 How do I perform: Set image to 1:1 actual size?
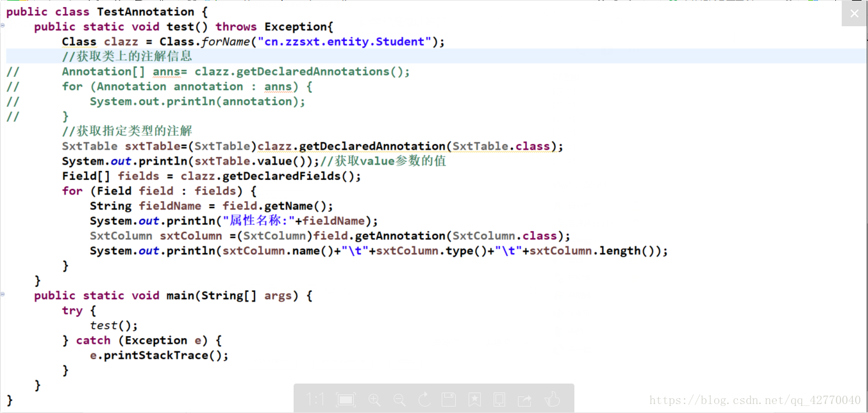click(x=315, y=400)
